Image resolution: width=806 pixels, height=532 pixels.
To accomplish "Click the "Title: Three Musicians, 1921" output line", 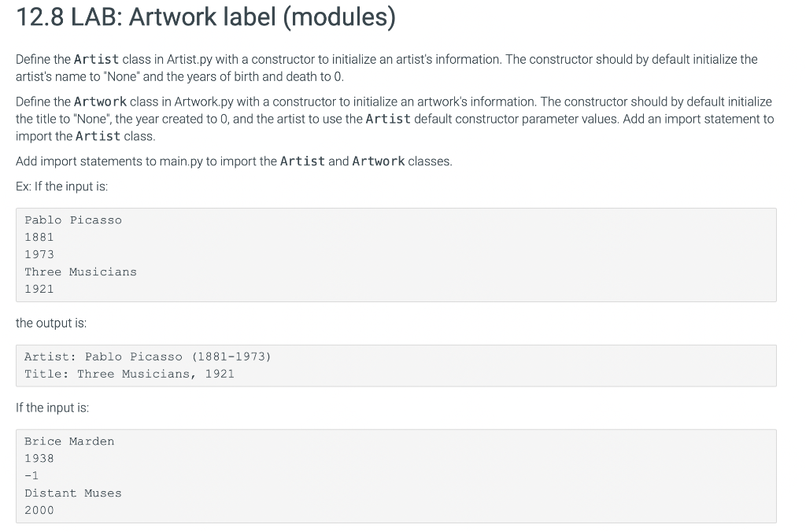I will pyautogui.click(x=129, y=374).
